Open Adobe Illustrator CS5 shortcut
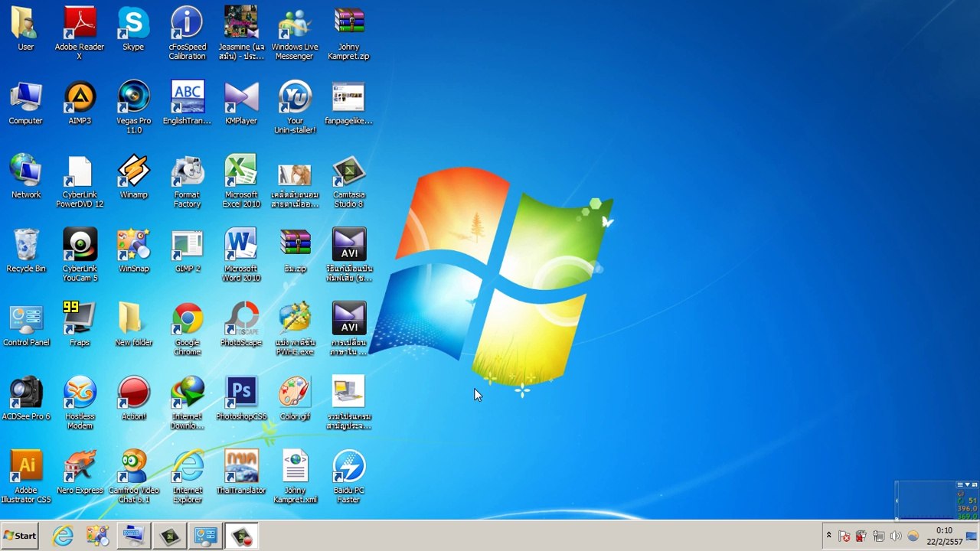Screen dimensions: 980x551 click(x=26, y=476)
